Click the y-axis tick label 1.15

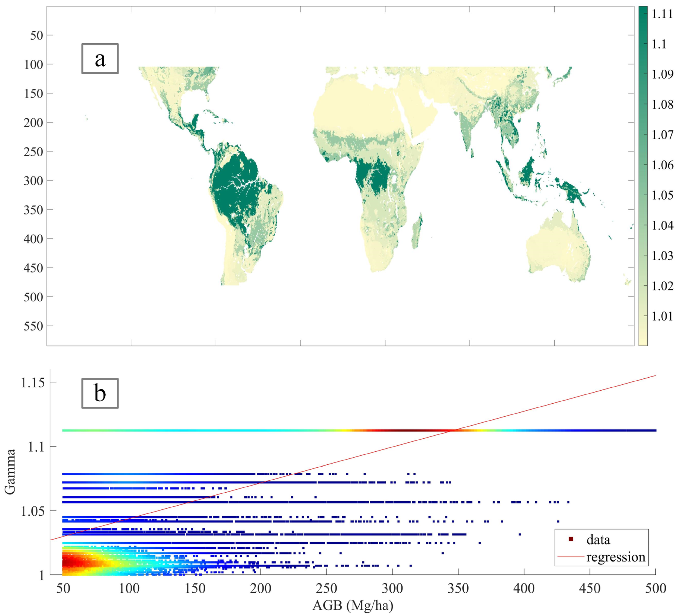tap(33, 383)
